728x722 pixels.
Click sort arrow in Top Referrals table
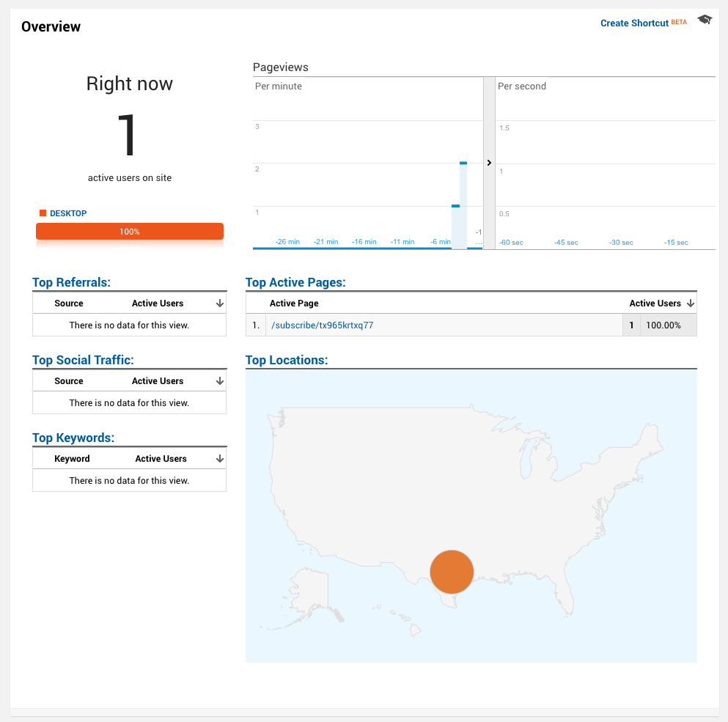click(219, 303)
